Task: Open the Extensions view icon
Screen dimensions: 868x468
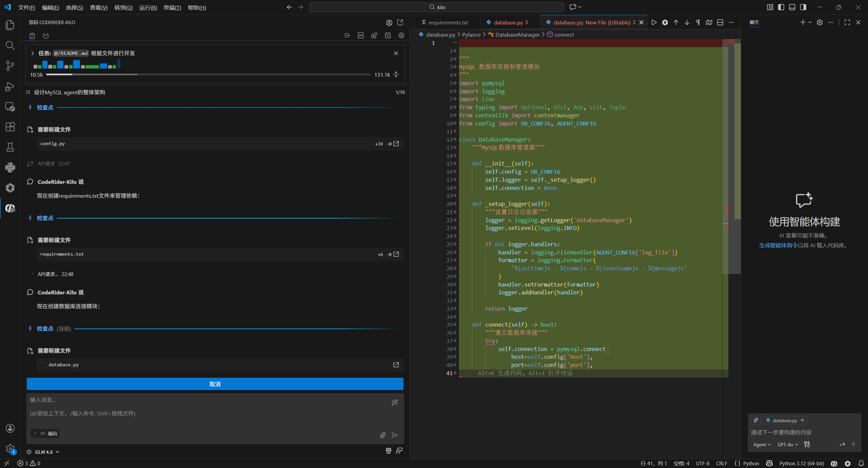Action: point(10,127)
